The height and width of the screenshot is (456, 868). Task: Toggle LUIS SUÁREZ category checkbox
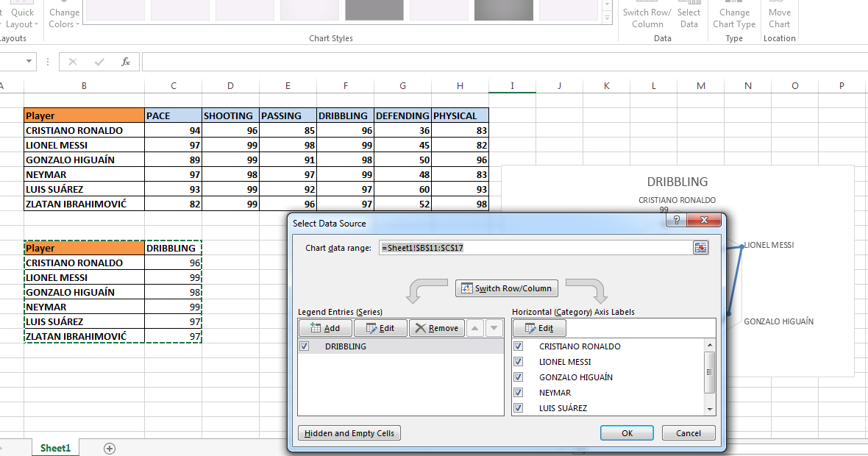(x=518, y=408)
